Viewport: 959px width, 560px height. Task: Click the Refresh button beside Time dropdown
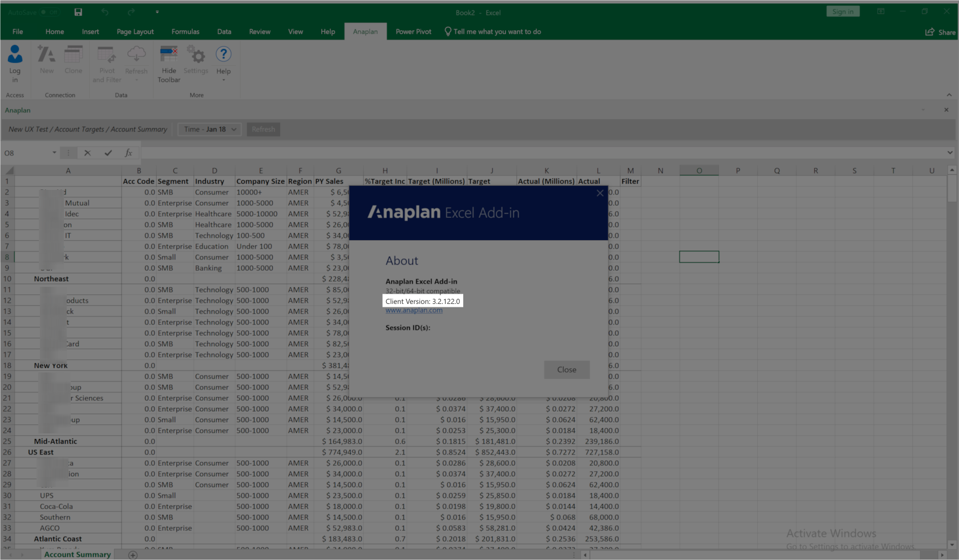pyautogui.click(x=264, y=129)
